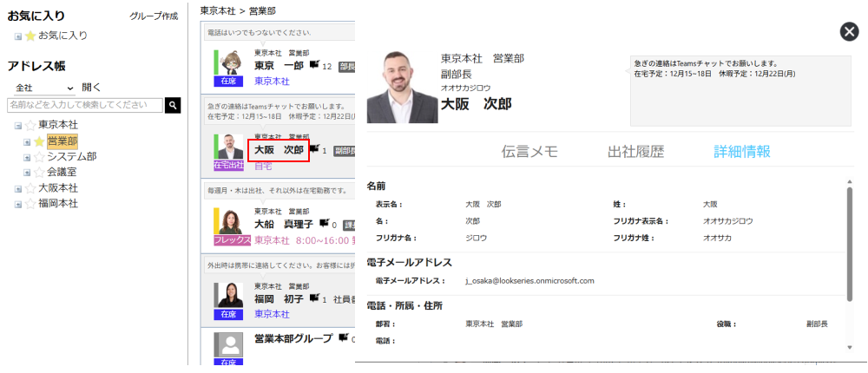
Task: Click 営業本部グループ placeholder avatar
Action: click(x=229, y=343)
